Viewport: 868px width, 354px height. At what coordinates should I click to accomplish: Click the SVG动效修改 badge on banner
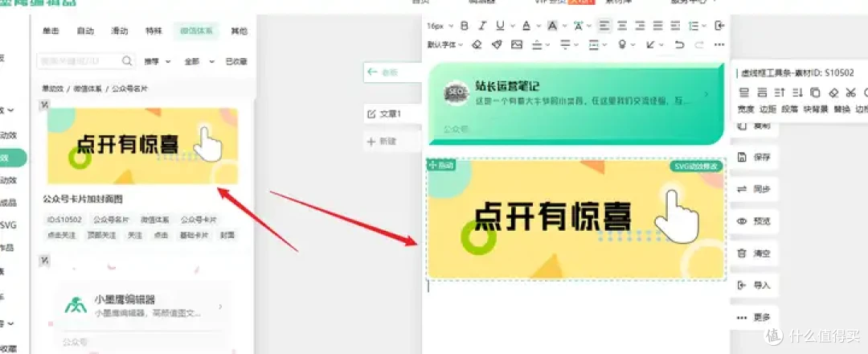[x=697, y=166]
